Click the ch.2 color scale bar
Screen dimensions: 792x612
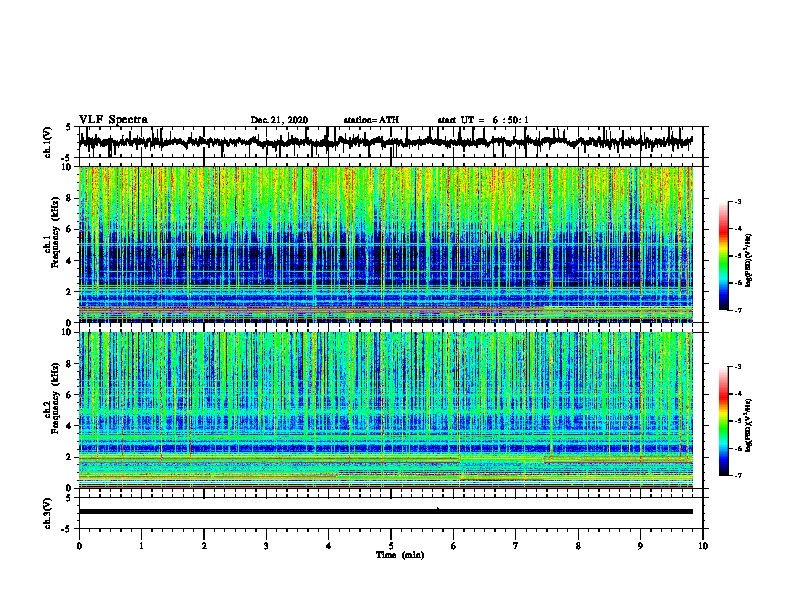[x=724, y=421]
